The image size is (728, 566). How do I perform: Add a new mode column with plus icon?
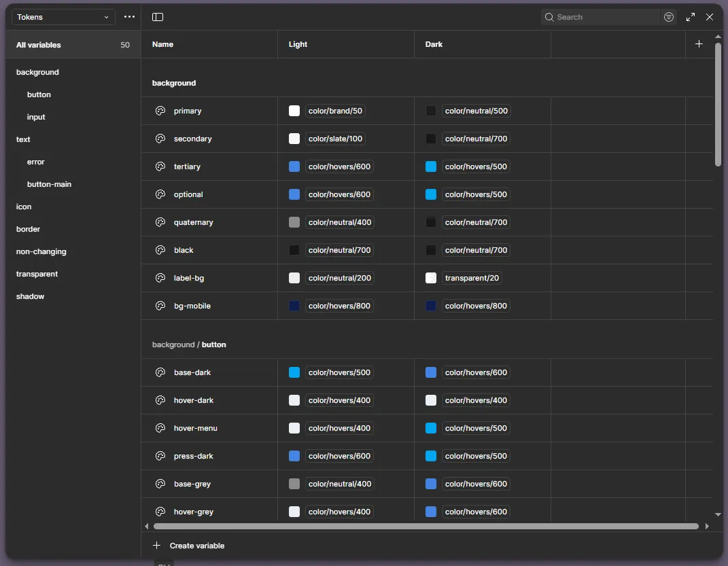pos(699,44)
